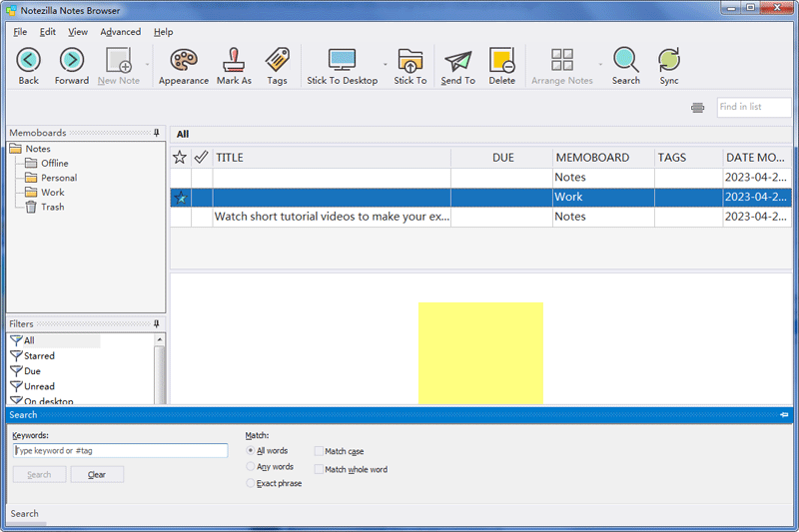
Task: Open the Arrange Notes dropdown arrow
Action: pos(600,64)
